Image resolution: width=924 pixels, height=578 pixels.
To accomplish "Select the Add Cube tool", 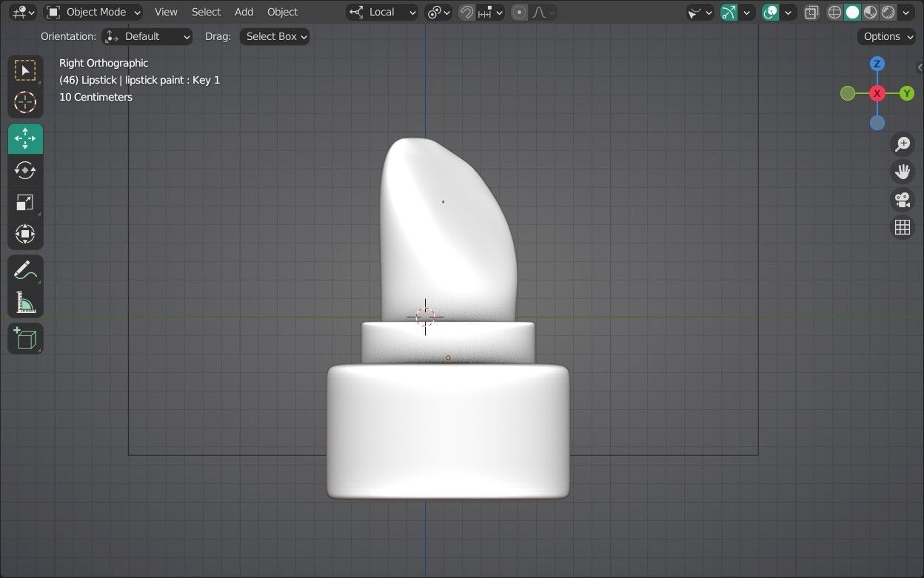I will [x=25, y=338].
